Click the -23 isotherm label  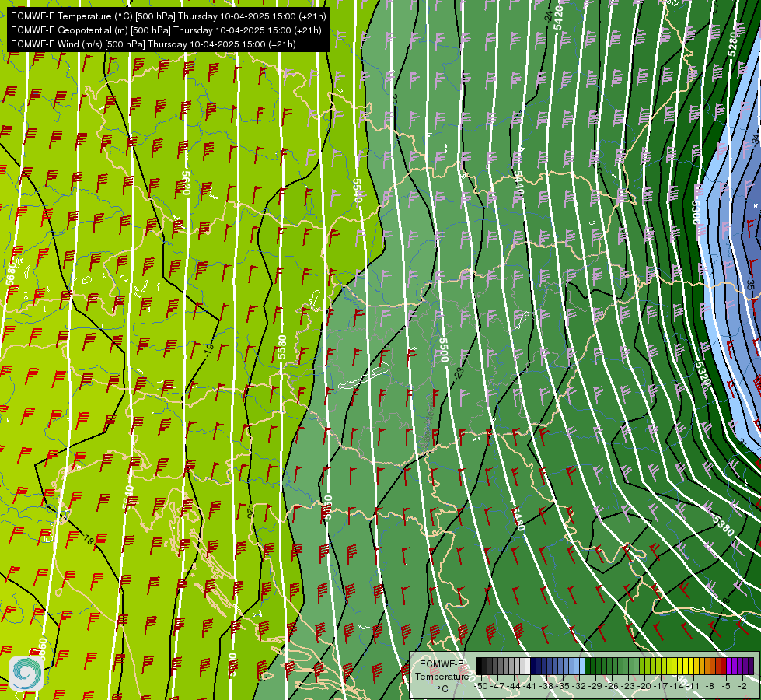coord(459,373)
